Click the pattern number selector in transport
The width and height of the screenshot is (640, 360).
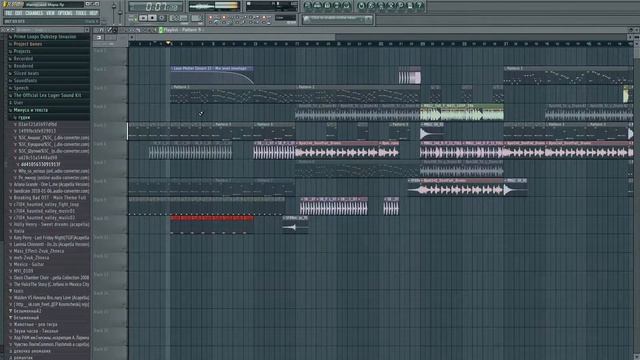tap(196, 18)
